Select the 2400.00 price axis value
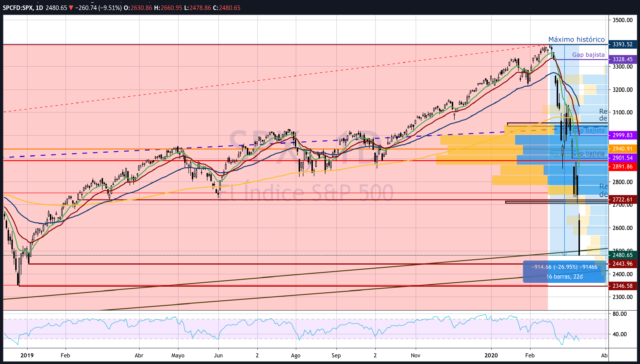 tap(622, 274)
